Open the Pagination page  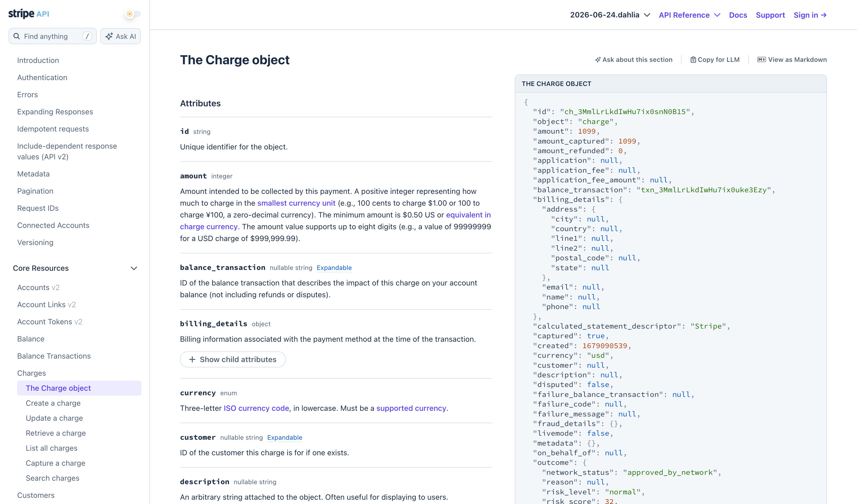click(x=35, y=191)
